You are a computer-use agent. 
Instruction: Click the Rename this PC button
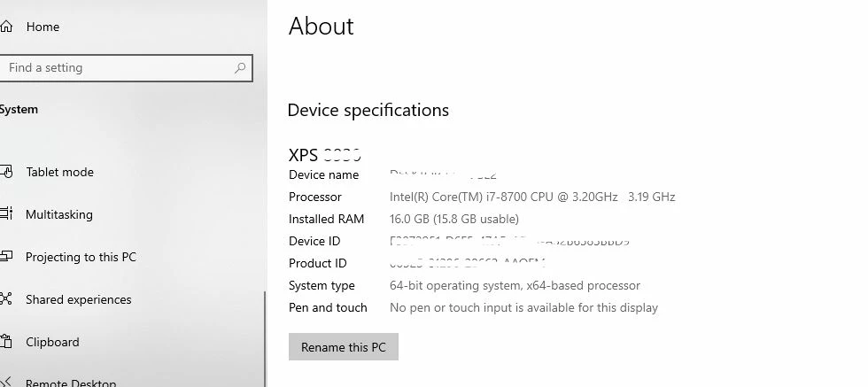tap(344, 347)
